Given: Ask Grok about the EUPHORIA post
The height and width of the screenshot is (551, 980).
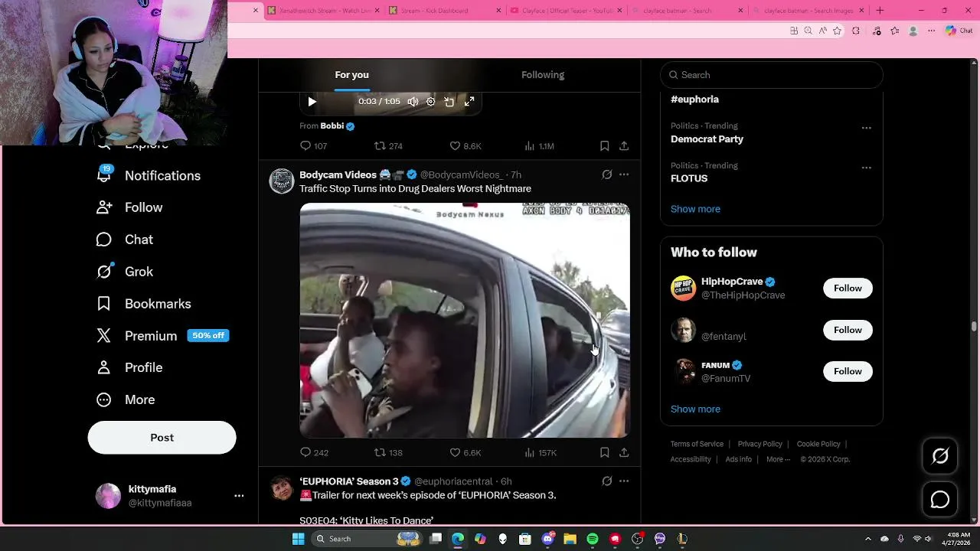Looking at the screenshot, I should coord(606,481).
